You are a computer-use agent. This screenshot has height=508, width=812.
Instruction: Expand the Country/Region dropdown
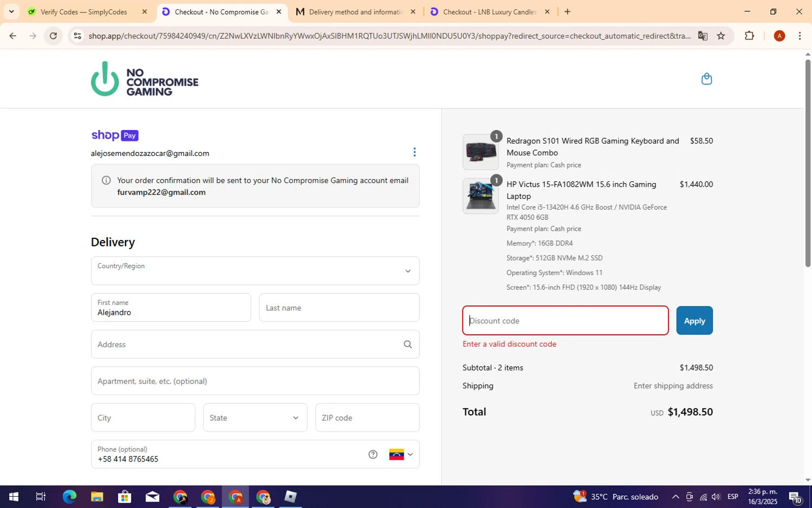point(255,271)
